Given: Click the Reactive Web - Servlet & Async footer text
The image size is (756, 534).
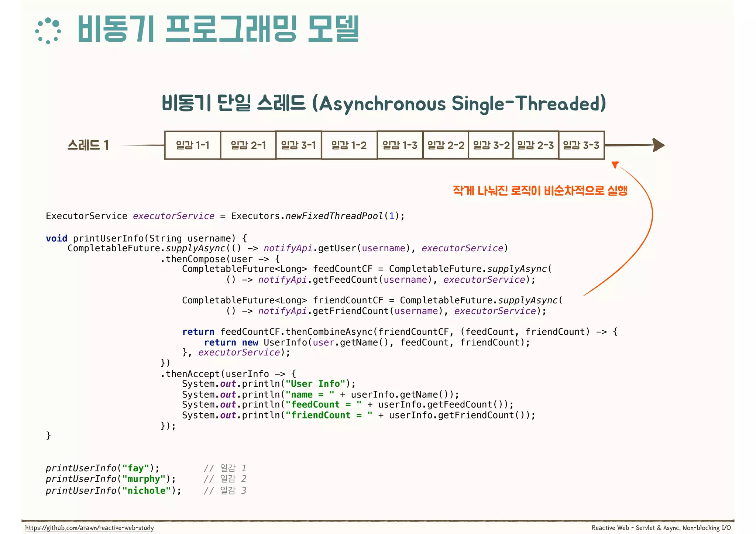Looking at the screenshot, I should click(x=661, y=528).
